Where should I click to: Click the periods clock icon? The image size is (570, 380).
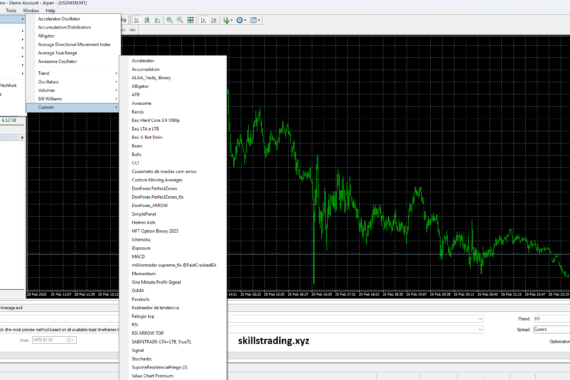(x=240, y=20)
